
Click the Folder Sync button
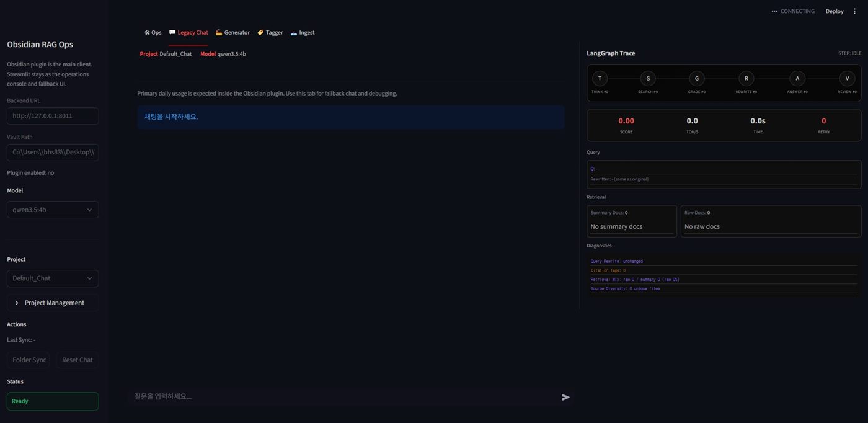29,360
